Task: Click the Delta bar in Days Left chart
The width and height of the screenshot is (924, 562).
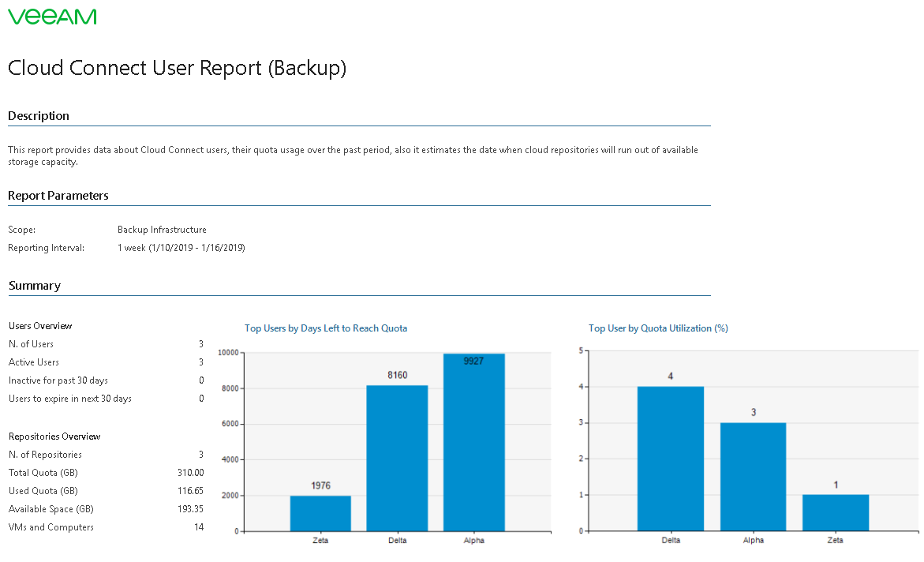Action: tap(397, 459)
